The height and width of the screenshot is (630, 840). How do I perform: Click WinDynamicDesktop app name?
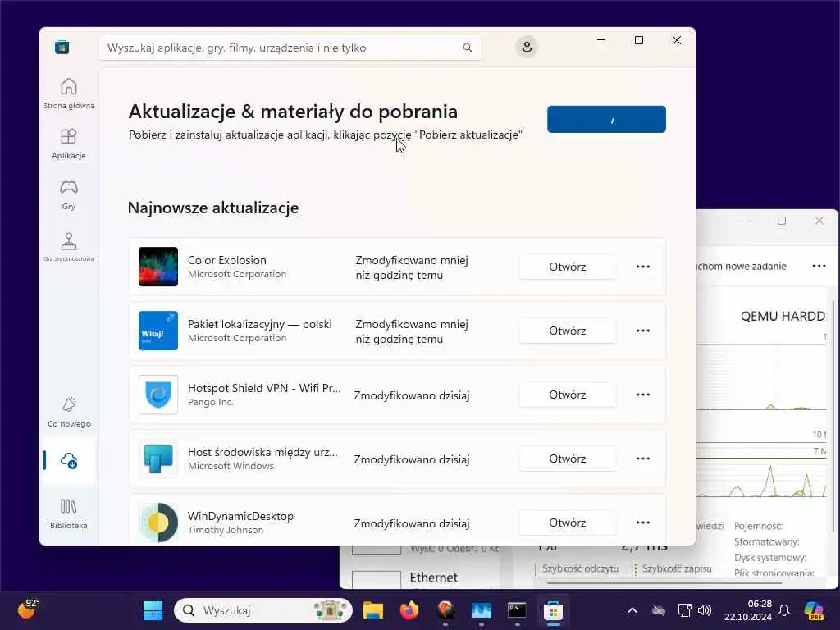pyautogui.click(x=240, y=516)
